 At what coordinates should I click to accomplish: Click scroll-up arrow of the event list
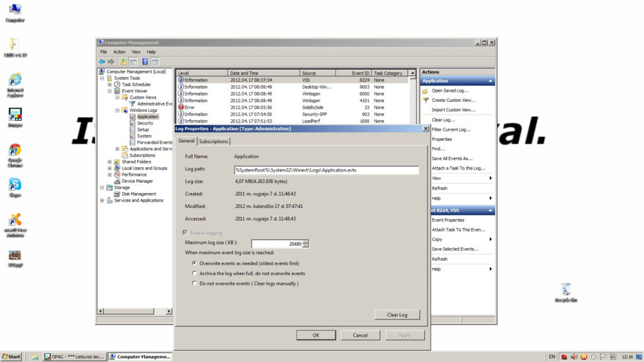point(413,73)
